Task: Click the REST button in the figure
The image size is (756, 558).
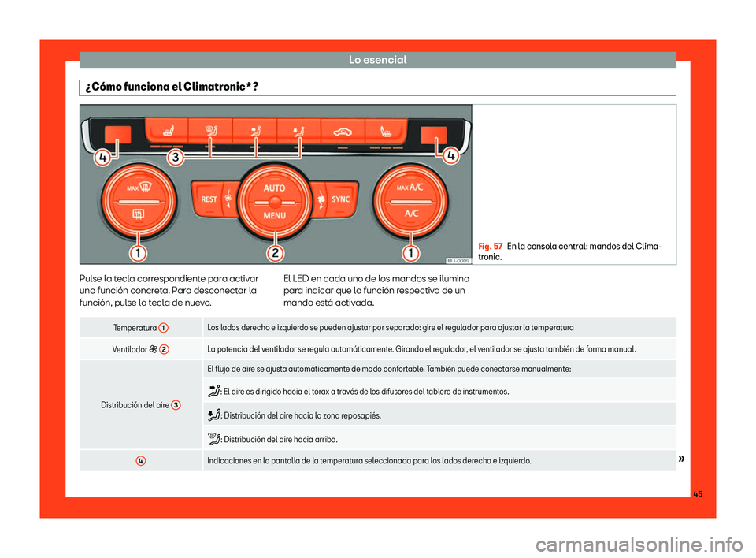Action: coord(209,199)
